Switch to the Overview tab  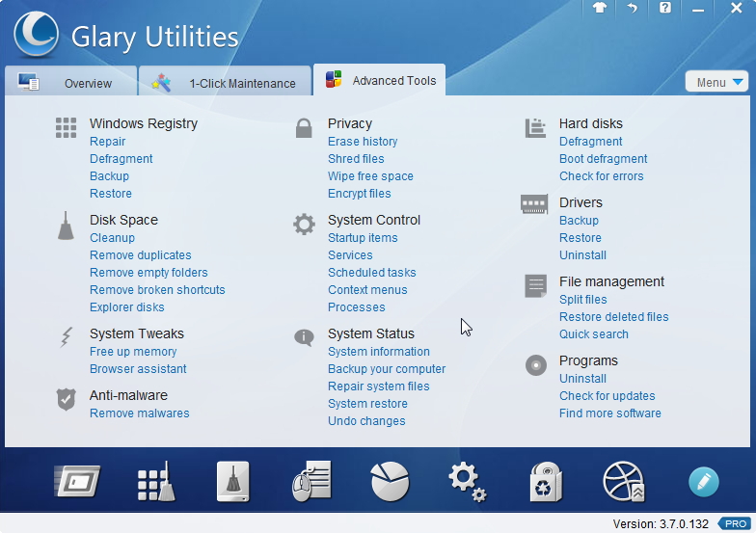71,81
